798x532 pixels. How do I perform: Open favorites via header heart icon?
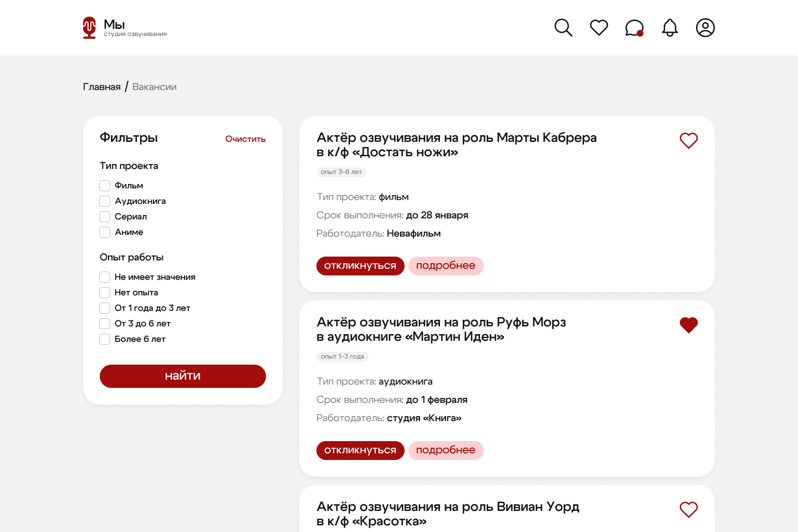pyautogui.click(x=598, y=28)
